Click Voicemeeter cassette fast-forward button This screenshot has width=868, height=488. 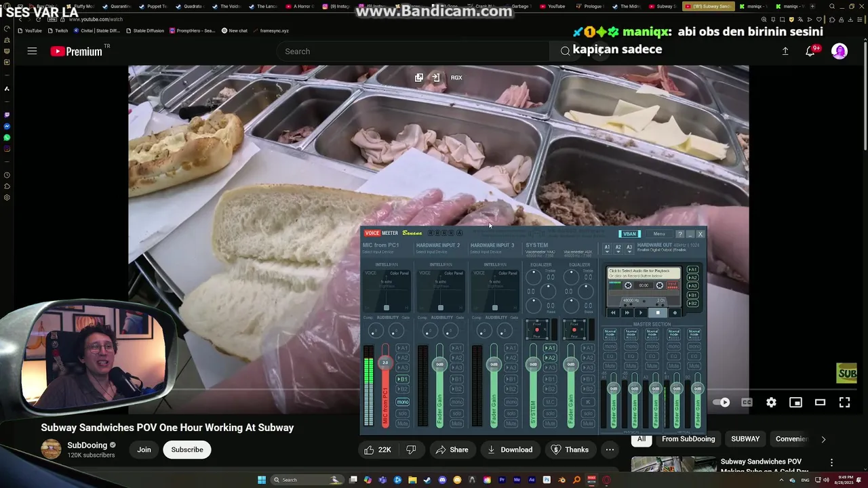[627, 312]
